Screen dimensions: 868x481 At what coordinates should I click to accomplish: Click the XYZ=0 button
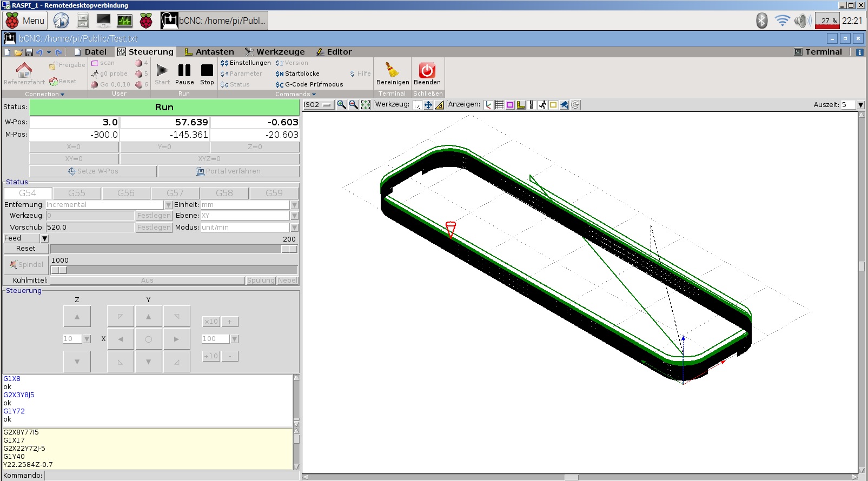click(209, 159)
